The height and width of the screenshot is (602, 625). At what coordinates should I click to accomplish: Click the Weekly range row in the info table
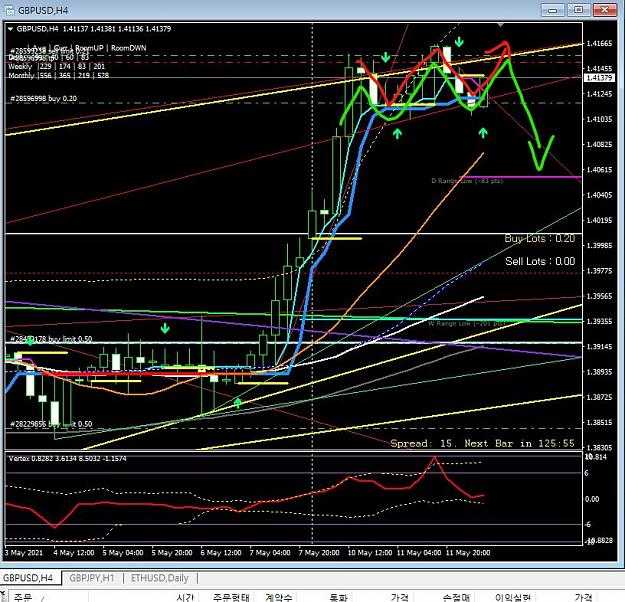click(x=57, y=67)
